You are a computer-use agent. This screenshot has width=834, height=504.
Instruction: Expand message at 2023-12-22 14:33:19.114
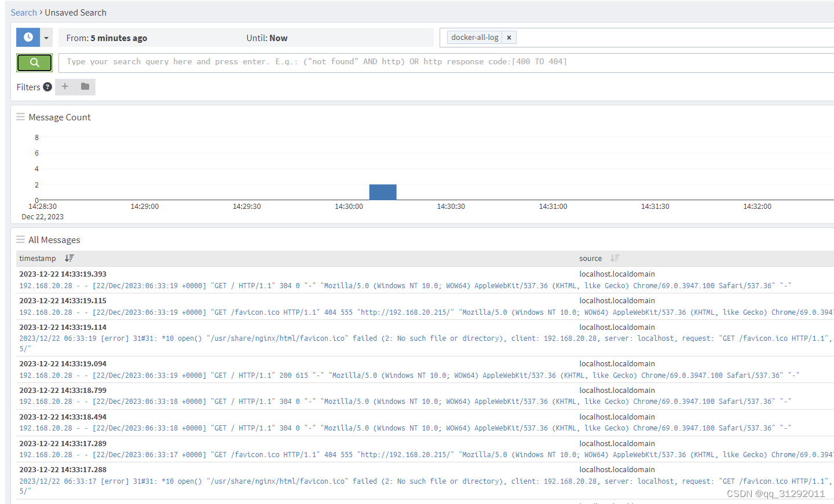coord(63,328)
